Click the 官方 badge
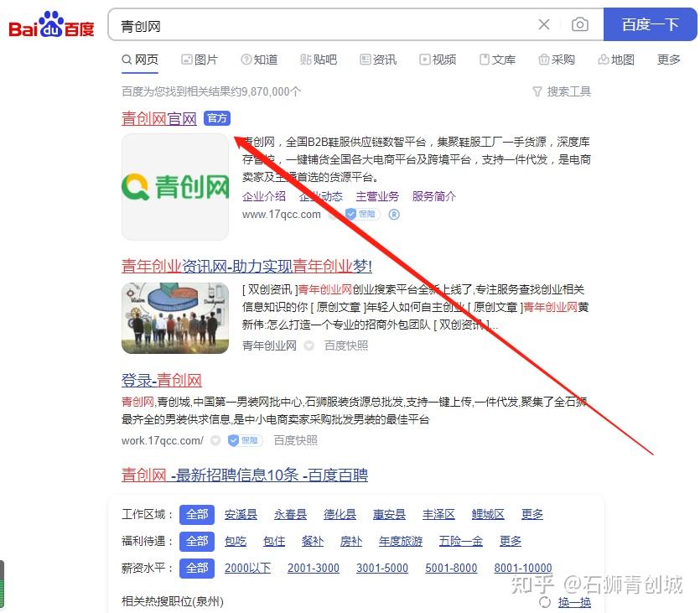The width and height of the screenshot is (700, 613). click(217, 118)
